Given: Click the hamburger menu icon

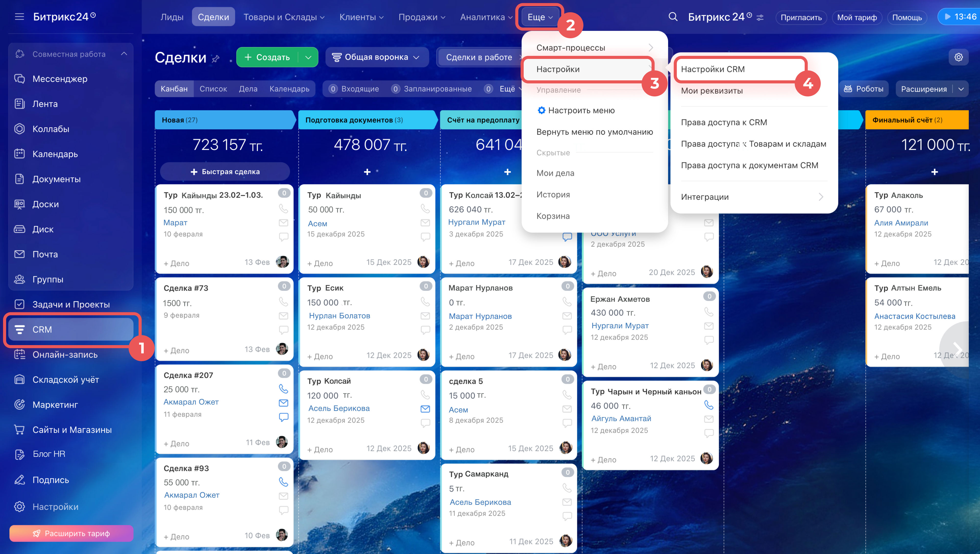Looking at the screenshot, I should pyautogui.click(x=19, y=17).
